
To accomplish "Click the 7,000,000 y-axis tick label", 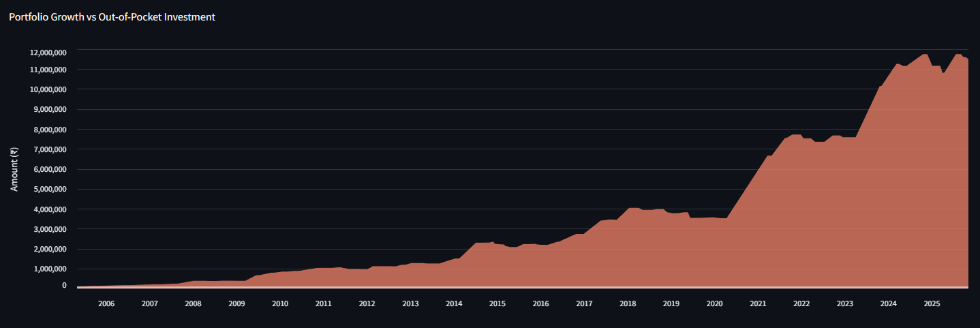I will [50, 149].
